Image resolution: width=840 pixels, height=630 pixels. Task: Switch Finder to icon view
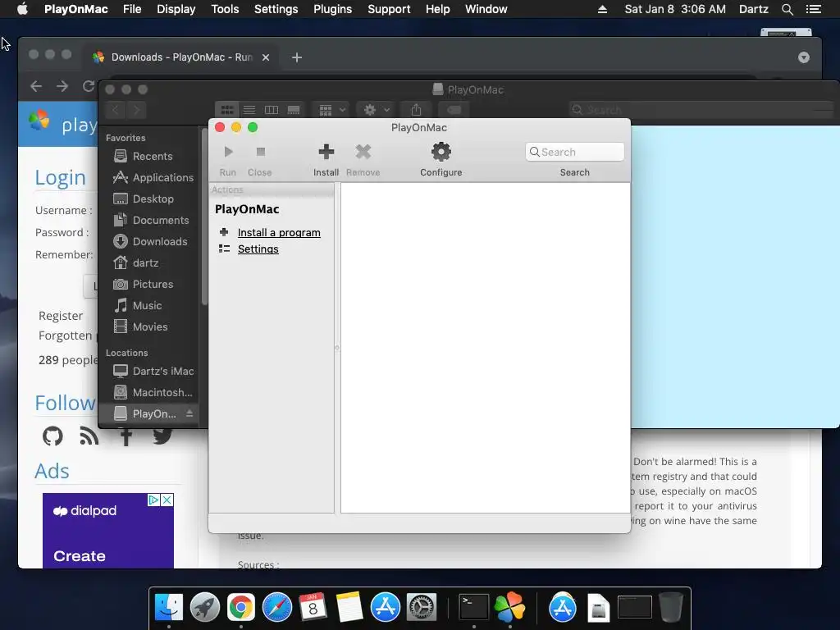click(x=227, y=110)
